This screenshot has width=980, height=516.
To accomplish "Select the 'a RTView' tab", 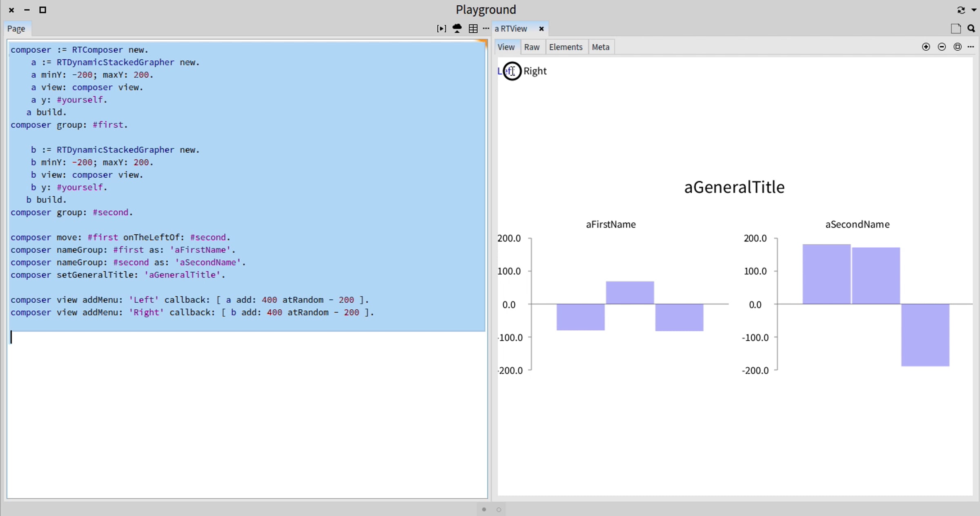I will (511, 29).
